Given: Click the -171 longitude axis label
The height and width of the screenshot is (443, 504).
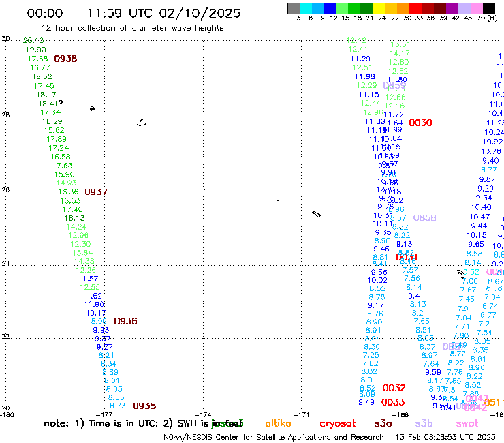Looking at the screenshot, I should pos(301,415).
